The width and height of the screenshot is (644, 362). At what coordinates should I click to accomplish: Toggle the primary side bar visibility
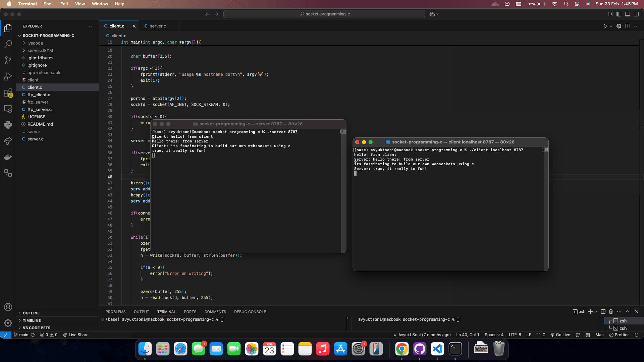(619, 14)
